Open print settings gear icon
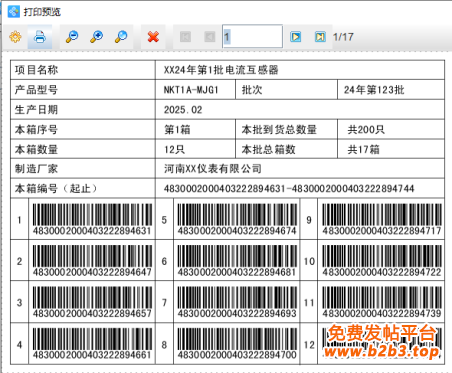The height and width of the screenshot is (373, 452). pos(15,37)
